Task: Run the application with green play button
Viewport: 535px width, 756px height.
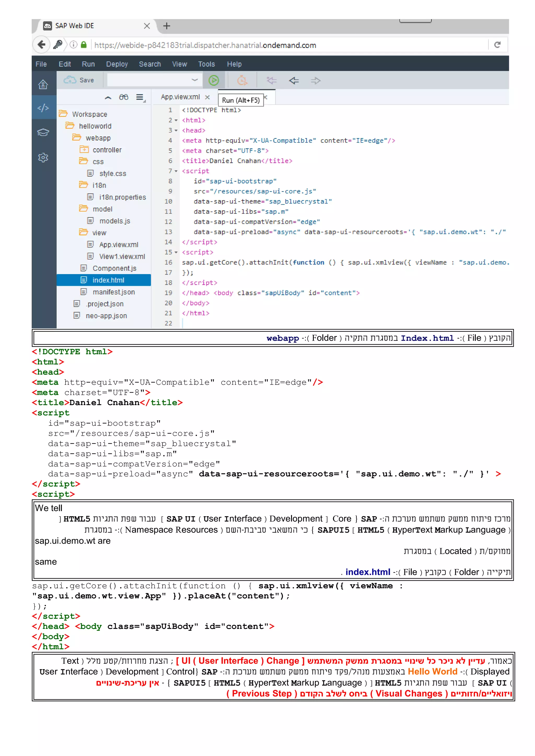Action: pyautogui.click(x=214, y=80)
